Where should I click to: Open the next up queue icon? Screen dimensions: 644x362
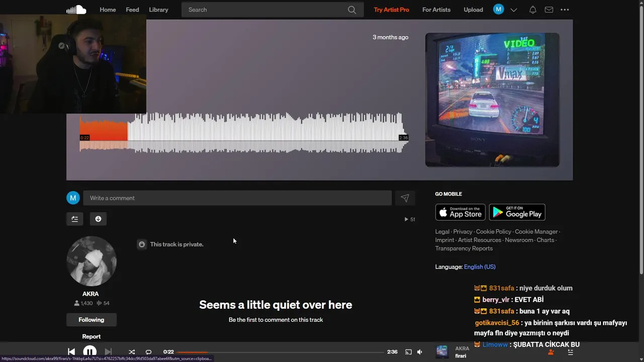tap(570, 352)
